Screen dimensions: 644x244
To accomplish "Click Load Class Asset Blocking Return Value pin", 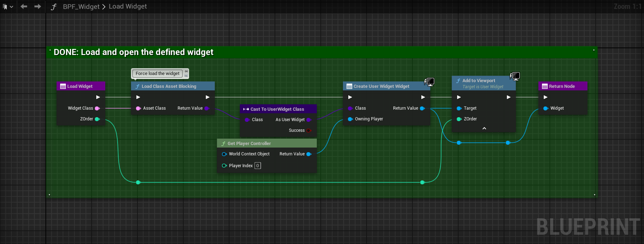I will [x=207, y=108].
